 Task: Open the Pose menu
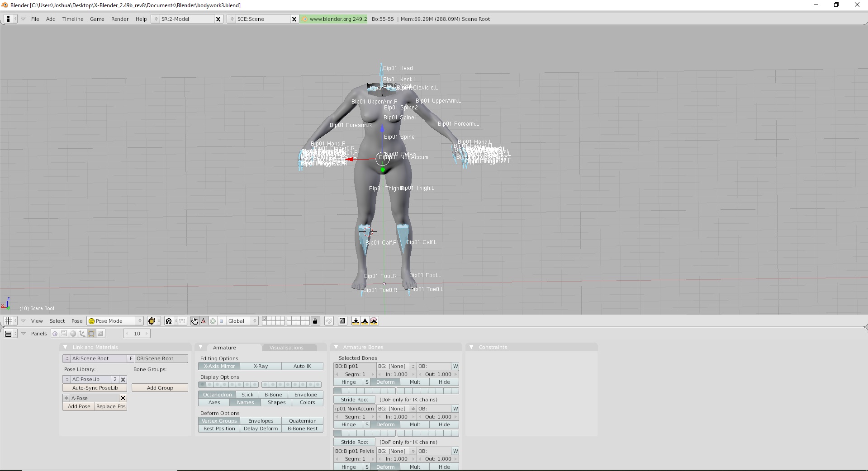pyautogui.click(x=77, y=321)
